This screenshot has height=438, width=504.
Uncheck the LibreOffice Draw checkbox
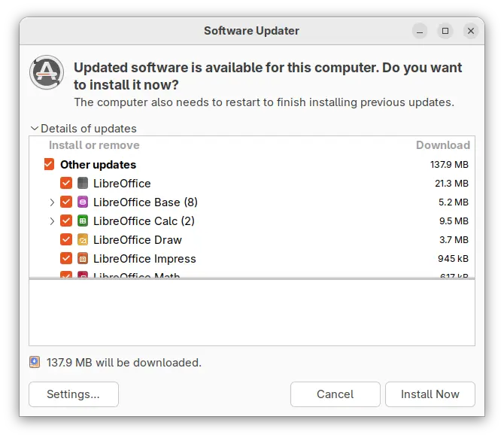pos(66,240)
